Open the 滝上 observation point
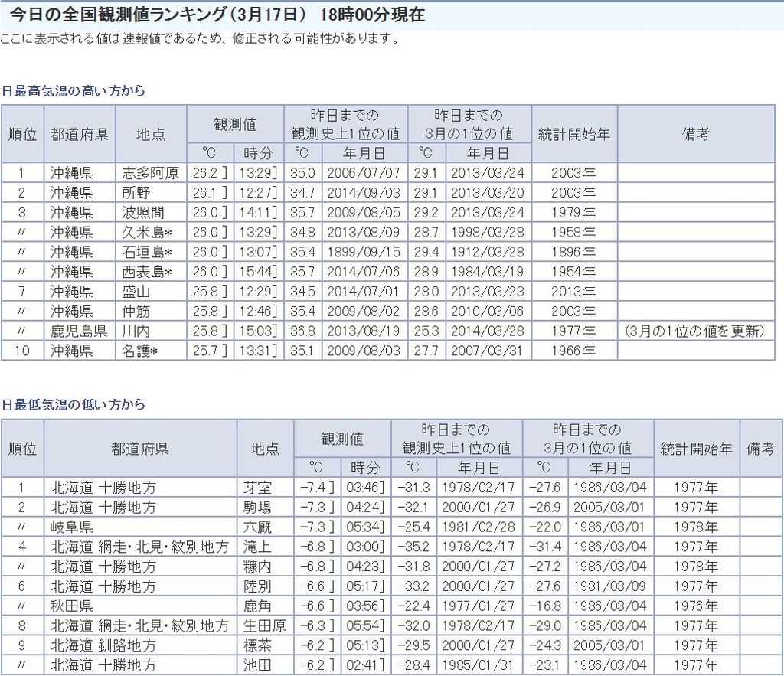Viewport: 784px width, 676px height. pos(256,547)
